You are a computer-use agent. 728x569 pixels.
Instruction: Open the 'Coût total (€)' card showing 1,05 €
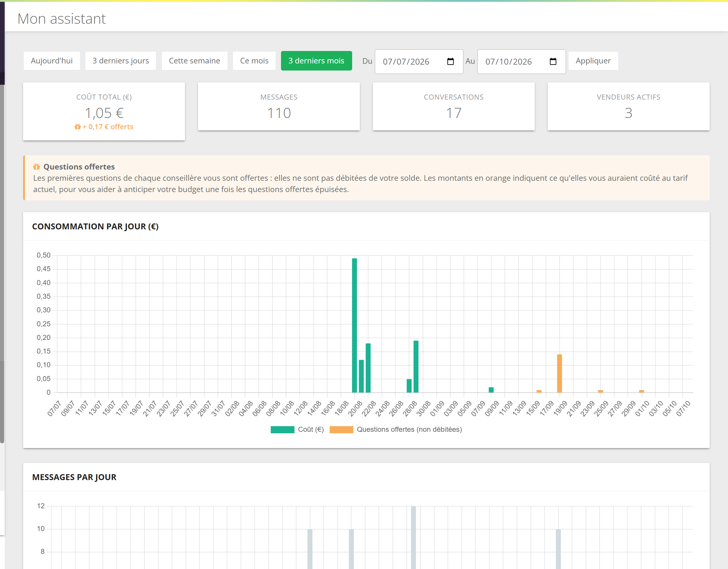click(104, 111)
